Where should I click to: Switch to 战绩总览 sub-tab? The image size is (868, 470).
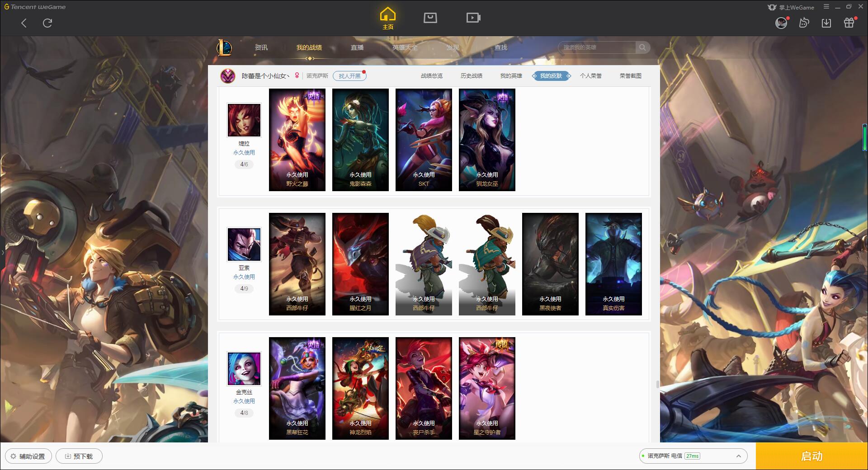click(432, 76)
